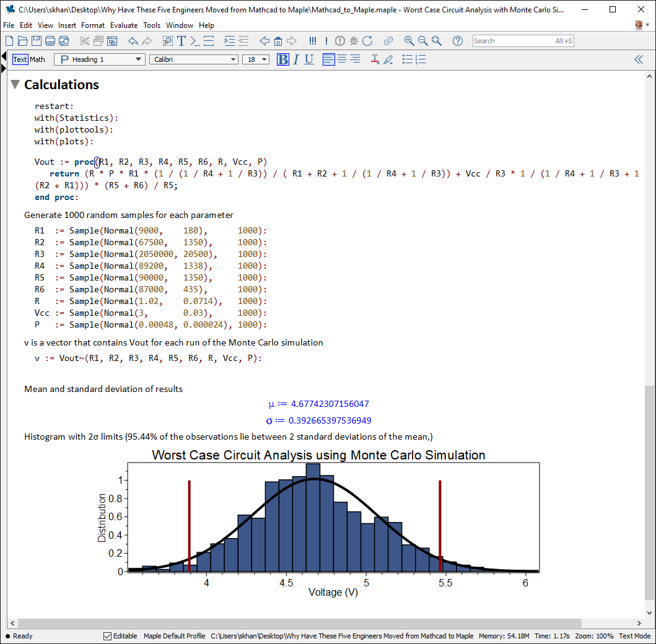The height and width of the screenshot is (644, 656).
Task: Click Maple Default Profile in status bar
Action: pyautogui.click(x=174, y=636)
